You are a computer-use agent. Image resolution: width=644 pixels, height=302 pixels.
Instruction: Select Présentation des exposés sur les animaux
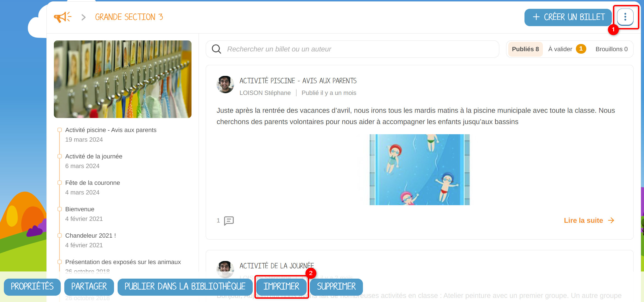(123, 262)
